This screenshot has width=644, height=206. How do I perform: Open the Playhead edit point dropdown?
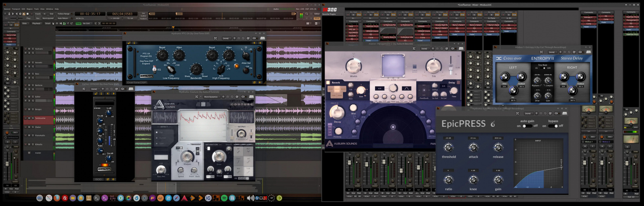click(37, 23)
